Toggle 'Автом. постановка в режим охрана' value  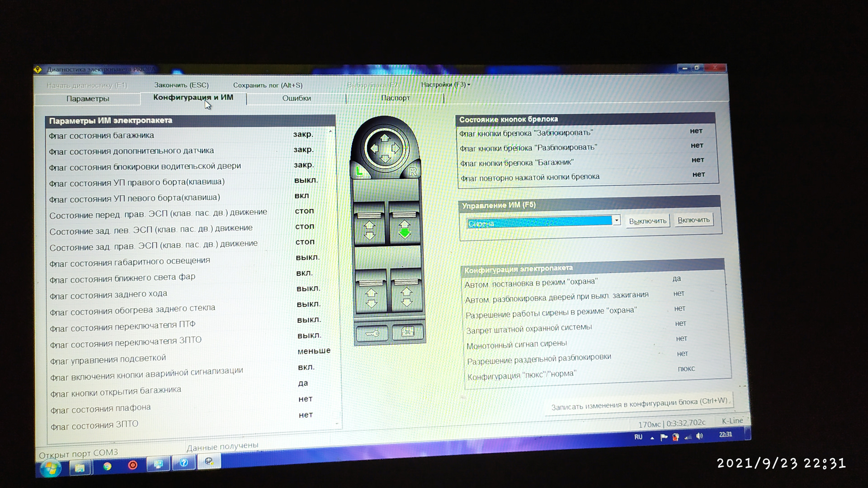click(676, 279)
